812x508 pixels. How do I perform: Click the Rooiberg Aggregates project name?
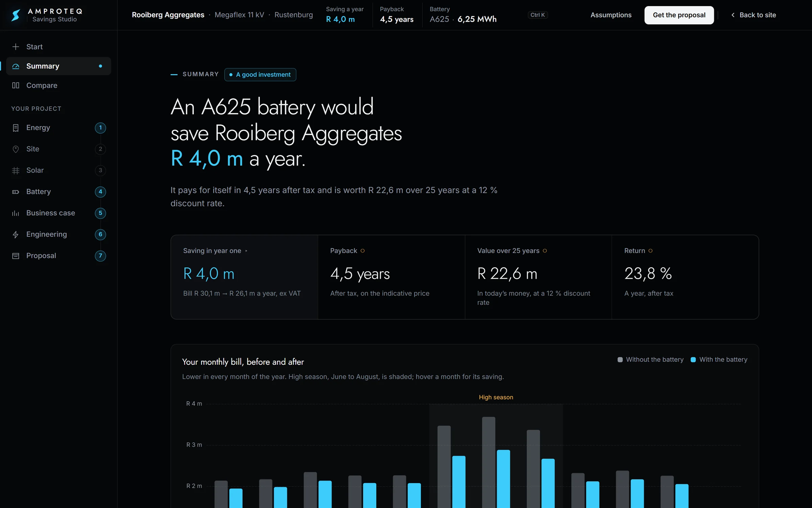pyautogui.click(x=168, y=15)
